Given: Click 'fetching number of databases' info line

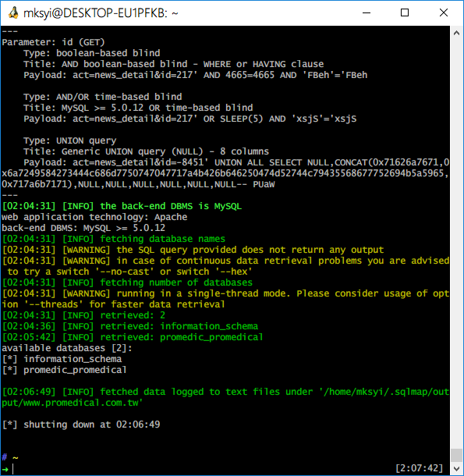Looking at the screenshot, I should coord(127,282).
